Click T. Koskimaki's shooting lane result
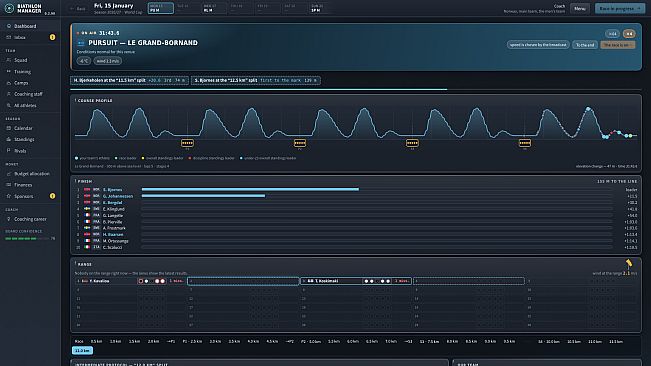The width and height of the screenshot is (651, 366). click(356, 281)
